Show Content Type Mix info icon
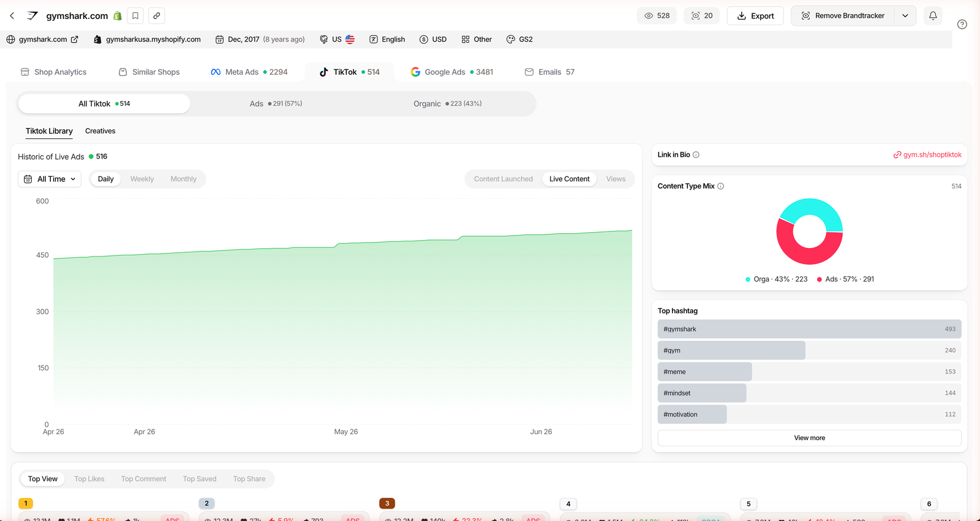This screenshot has width=980, height=521. [x=720, y=186]
